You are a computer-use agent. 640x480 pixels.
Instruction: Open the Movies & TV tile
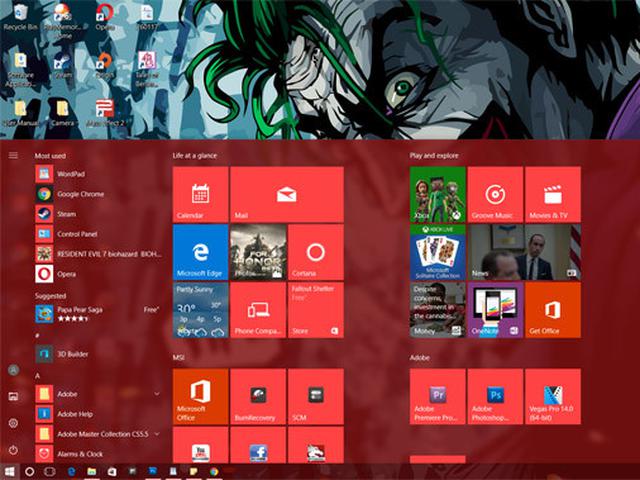[553, 194]
